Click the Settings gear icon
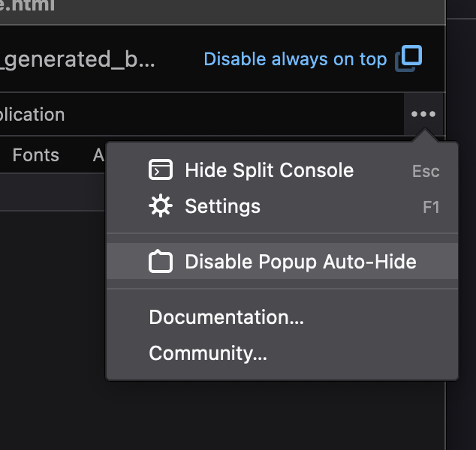 [x=161, y=205]
